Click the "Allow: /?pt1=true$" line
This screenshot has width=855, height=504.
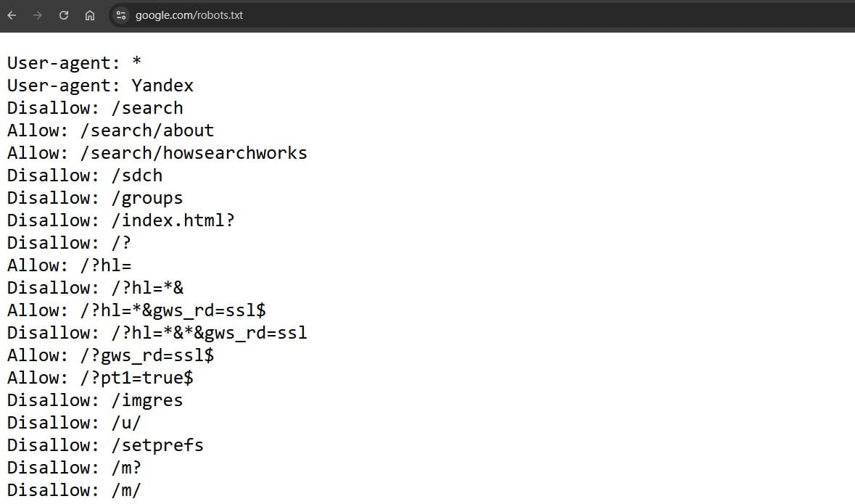click(100, 378)
